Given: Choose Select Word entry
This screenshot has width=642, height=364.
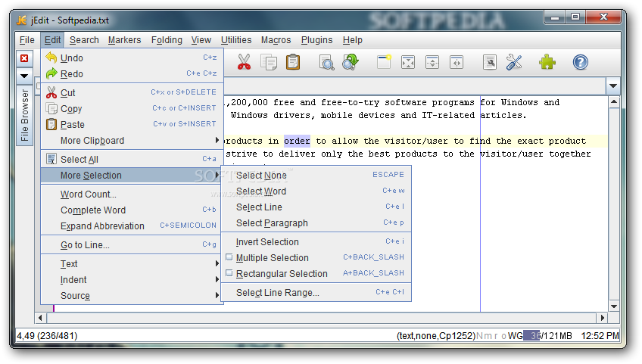Looking at the screenshot, I should [x=316, y=191].
